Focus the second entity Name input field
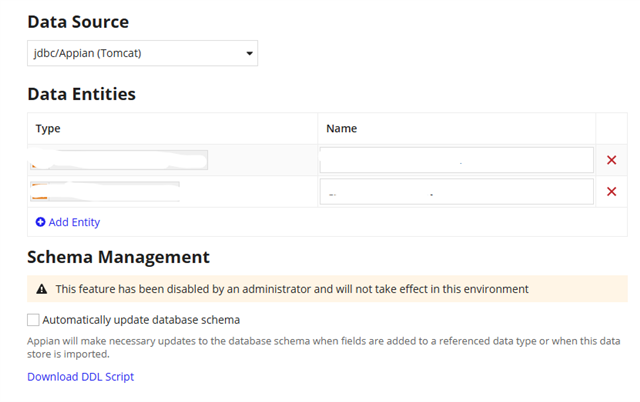Image resolution: width=640 pixels, height=402 pixels. coord(456,192)
